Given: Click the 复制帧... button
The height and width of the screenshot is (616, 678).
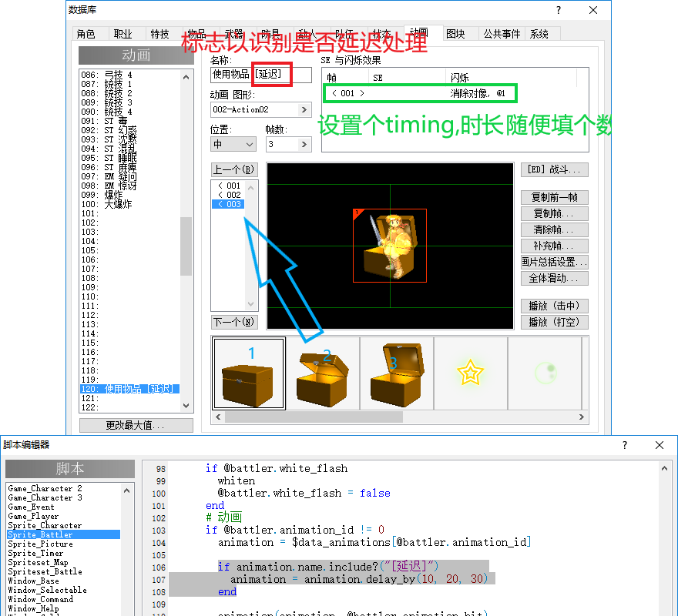Looking at the screenshot, I should click(554, 213).
